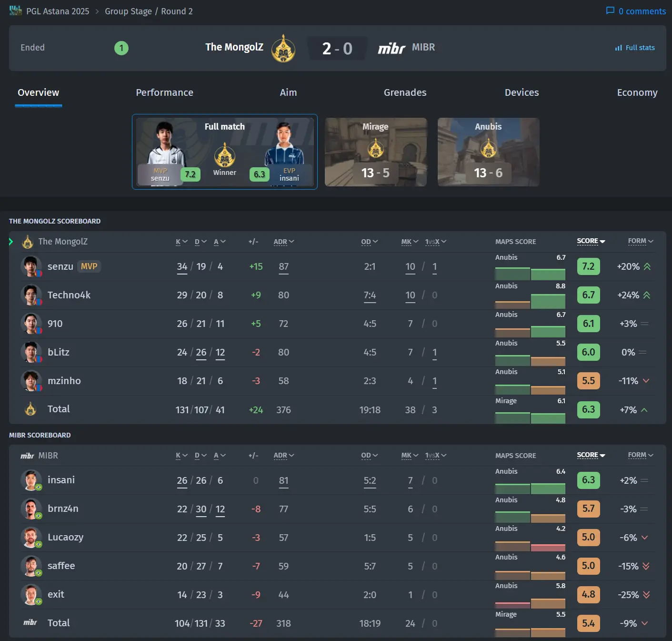
Task: Open the Aim tab
Action: point(288,92)
